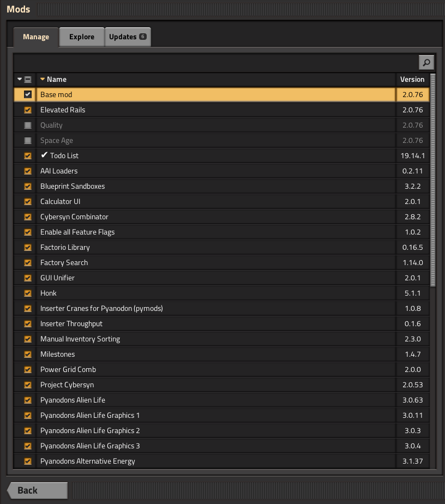This screenshot has height=504, width=445.
Task: Disable the Elevated Rails mod checkbox
Action: click(x=28, y=110)
